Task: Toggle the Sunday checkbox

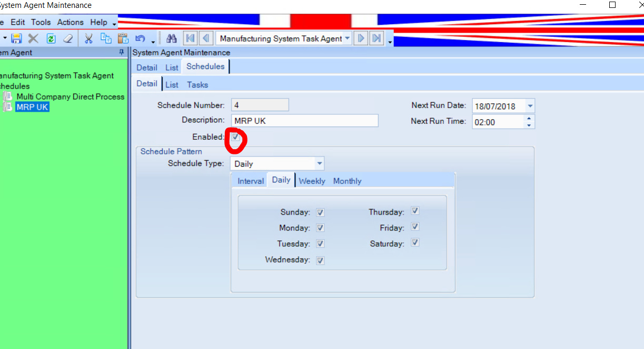Action: (x=320, y=212)
